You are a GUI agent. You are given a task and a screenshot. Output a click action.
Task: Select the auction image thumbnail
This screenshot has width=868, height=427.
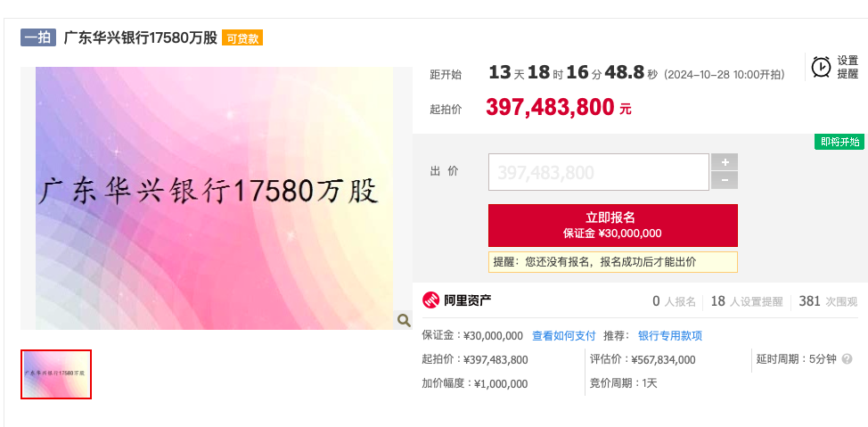(x=56, y=374)
